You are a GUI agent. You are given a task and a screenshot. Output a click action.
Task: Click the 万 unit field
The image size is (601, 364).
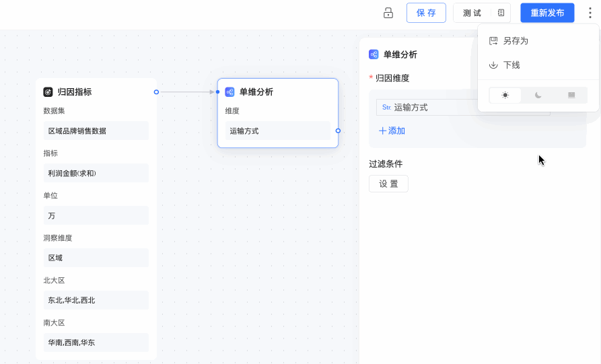[96, 216]
